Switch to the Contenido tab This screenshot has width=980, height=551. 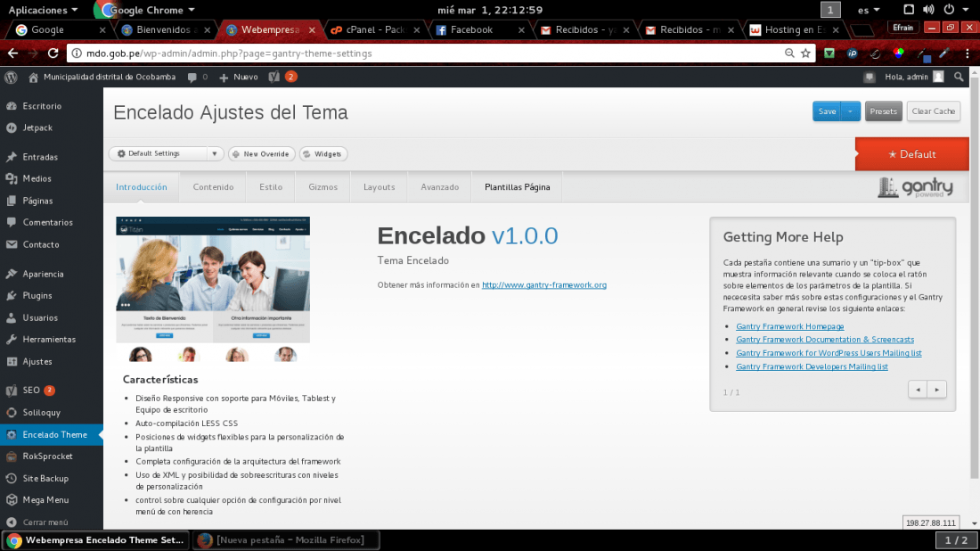(x=213, y=187)
